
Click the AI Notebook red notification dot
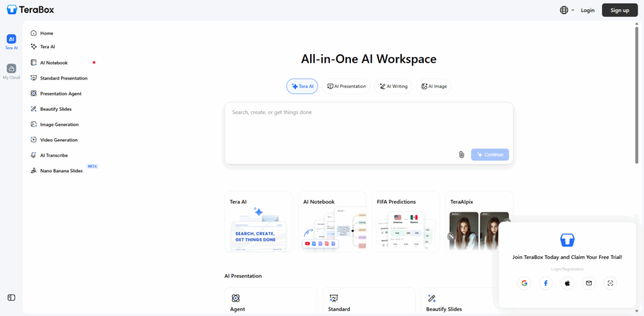pyautogui.click(x=94, y=63)
